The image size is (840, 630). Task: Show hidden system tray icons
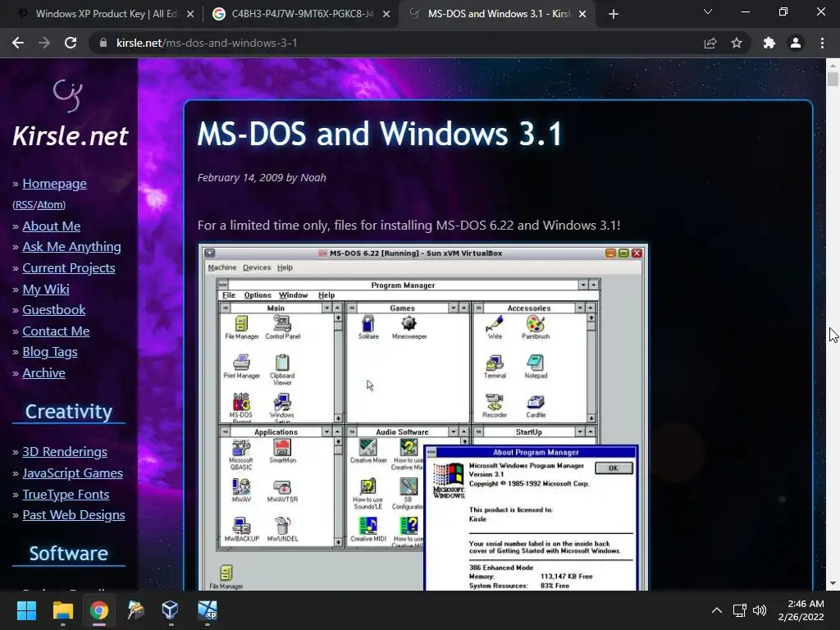click(x=716, y=610)
